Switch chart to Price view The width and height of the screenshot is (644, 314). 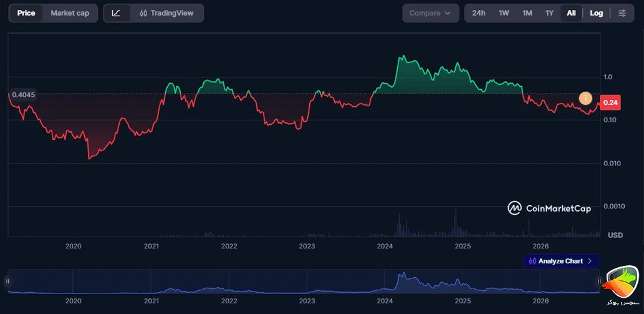pos(26,13)
